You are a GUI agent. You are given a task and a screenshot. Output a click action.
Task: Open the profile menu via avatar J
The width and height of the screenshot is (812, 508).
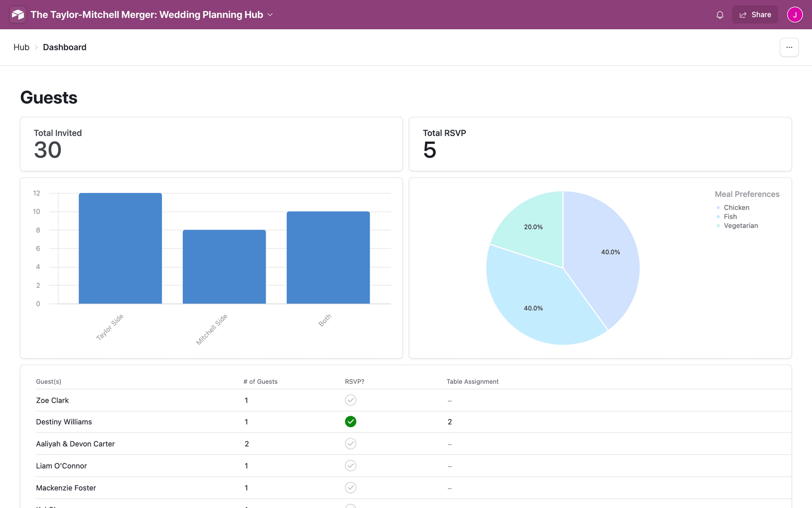(x=795, y=15)
